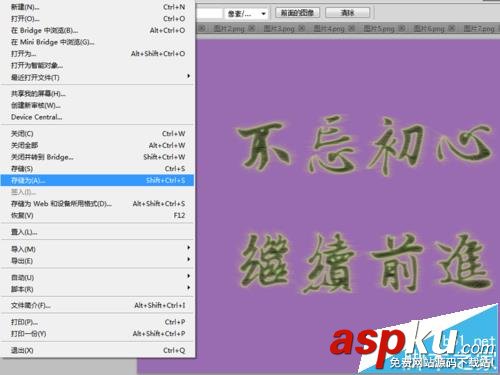Choose 打开为... with Alt+Shift+Ctrl+O shortcut

(x=97, y=54)
